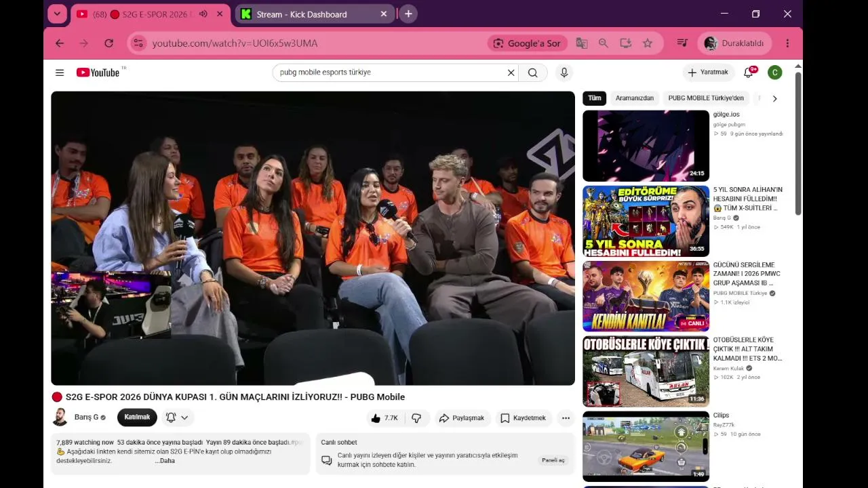Open Chrome's three-dot menu

tap(787, 43)
